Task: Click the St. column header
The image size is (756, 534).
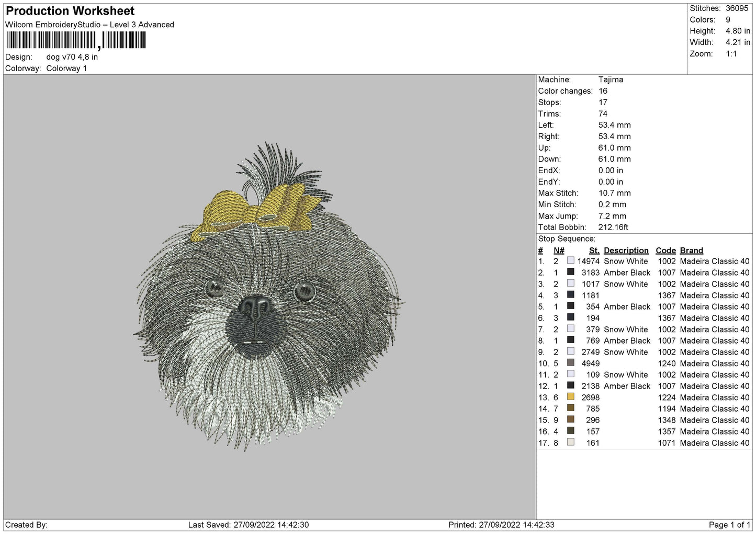Action: click(x=594, y=251)
